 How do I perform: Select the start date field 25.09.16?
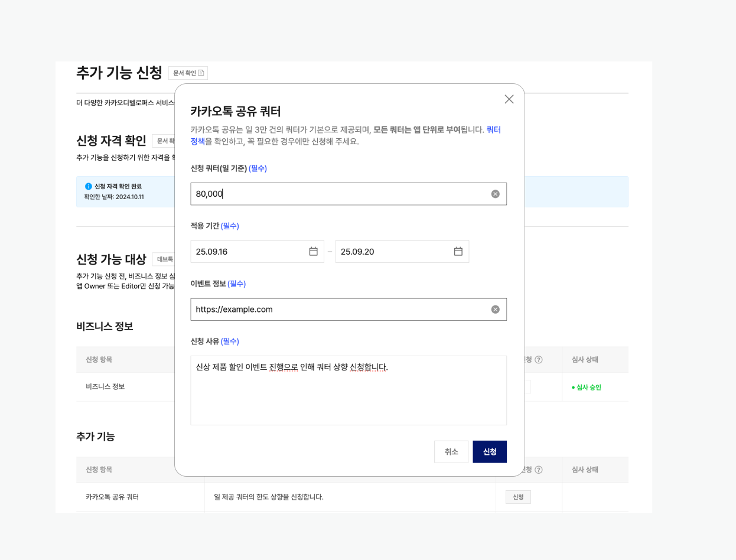point(248,252)
